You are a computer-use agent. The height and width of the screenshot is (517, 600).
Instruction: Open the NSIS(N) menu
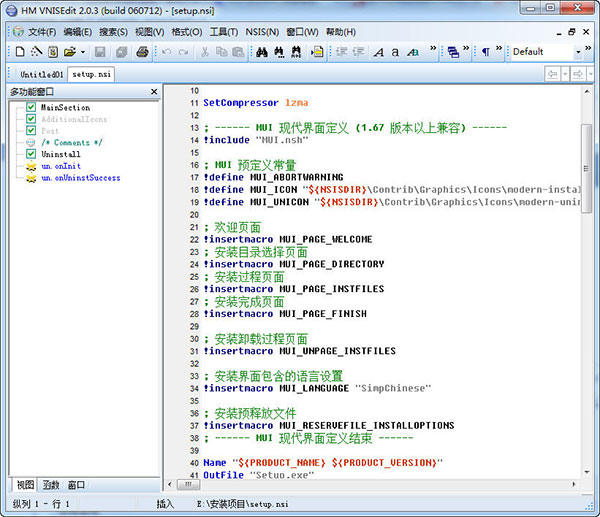[x=263, y=31]
